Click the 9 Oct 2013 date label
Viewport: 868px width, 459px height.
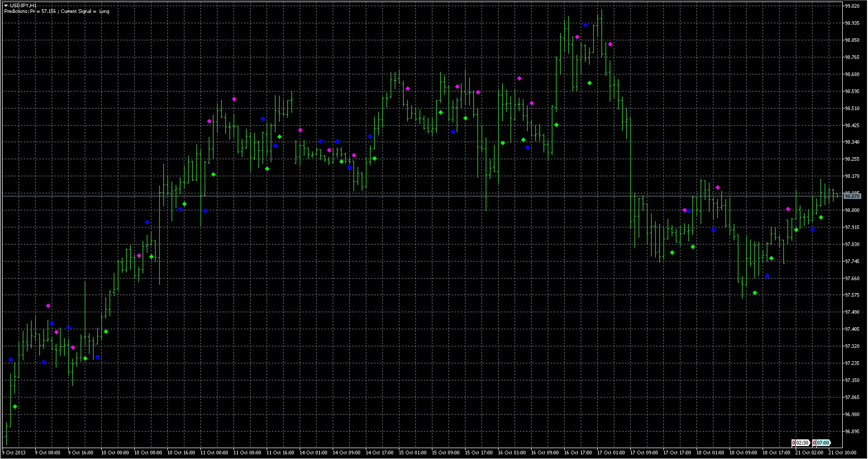(x=14, y=453)
